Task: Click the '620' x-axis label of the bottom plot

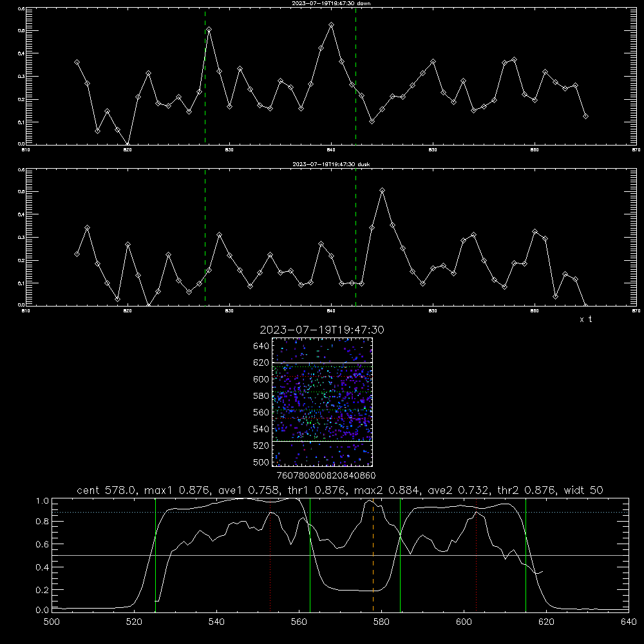Action: point(546,622)
